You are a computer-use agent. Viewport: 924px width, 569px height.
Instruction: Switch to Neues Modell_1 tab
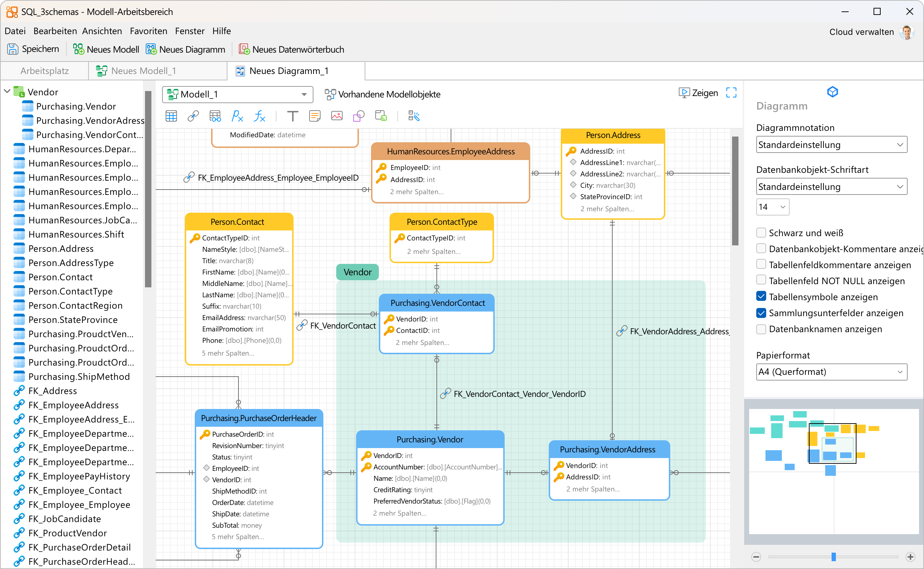(143, 71)
